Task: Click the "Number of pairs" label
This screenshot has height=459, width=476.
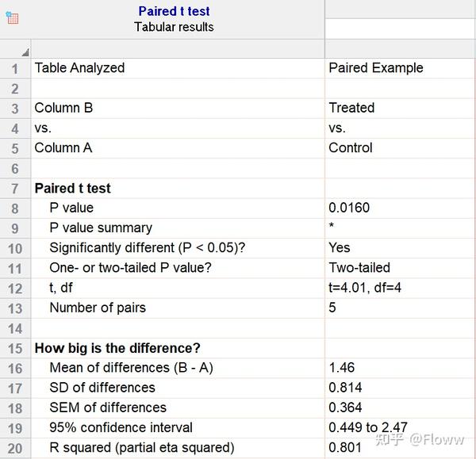Action: pos(98,308)
